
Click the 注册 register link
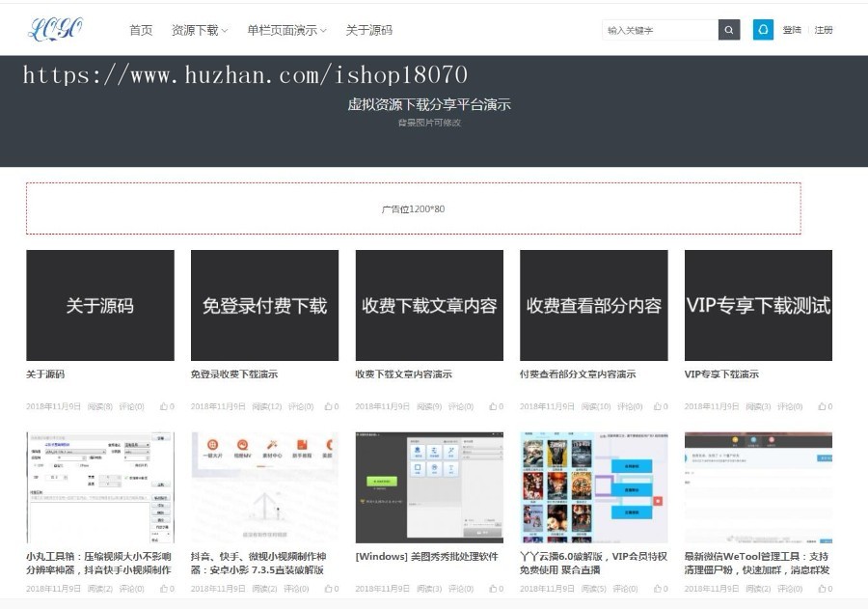[x=823, y=29]
